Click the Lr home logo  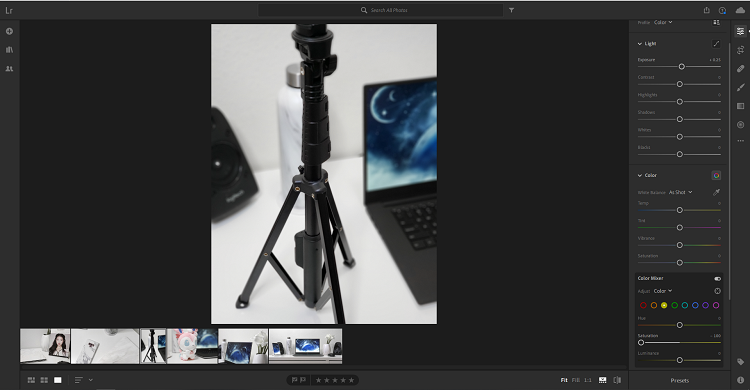pos(9,10)
